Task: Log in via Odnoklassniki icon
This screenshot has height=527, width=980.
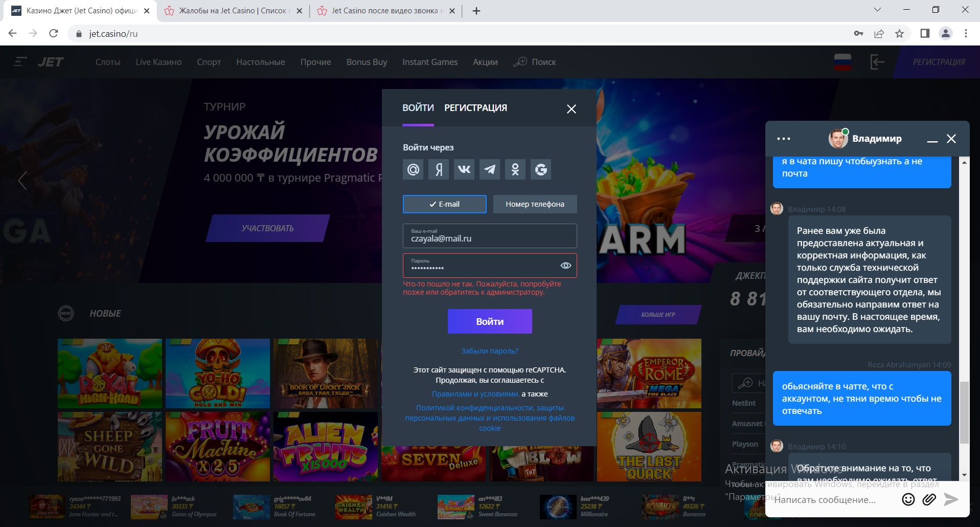Action: 515,169
